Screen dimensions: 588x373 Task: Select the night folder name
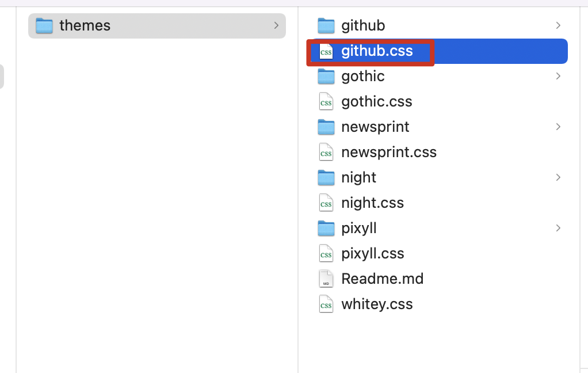click(x=359, y=178)
